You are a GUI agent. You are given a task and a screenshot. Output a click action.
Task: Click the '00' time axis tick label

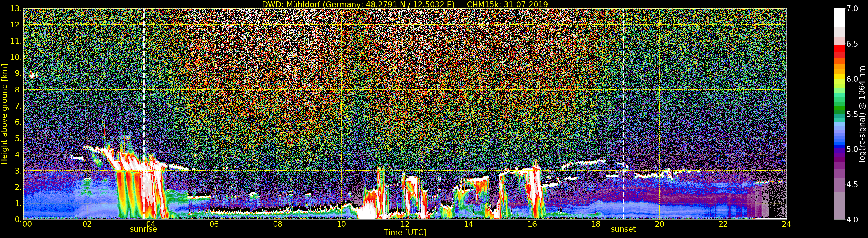click(x=27, y=224)
